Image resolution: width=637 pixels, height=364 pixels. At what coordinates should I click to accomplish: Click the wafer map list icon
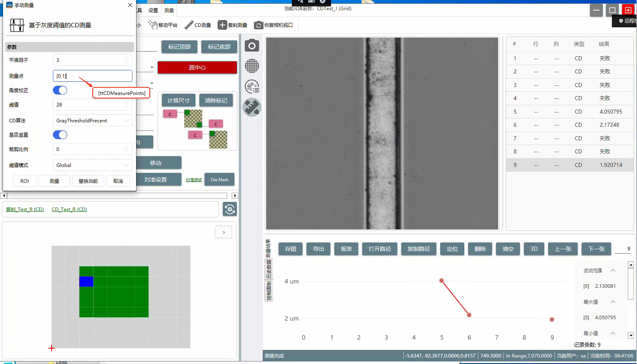(252, 87)
